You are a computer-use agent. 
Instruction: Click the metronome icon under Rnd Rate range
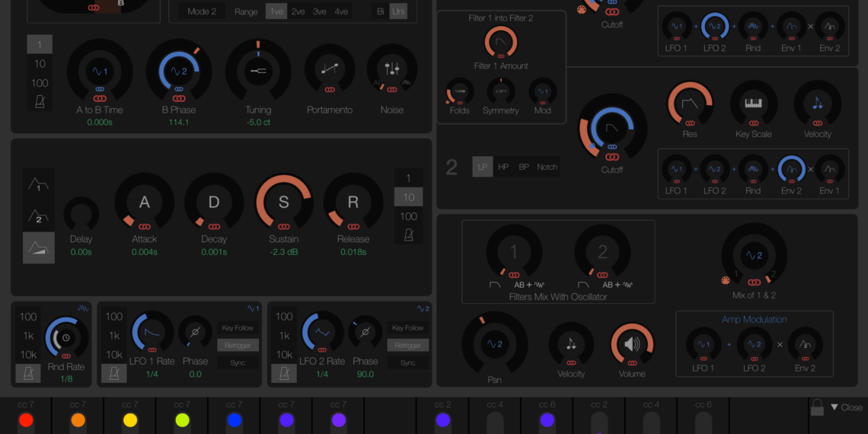[x=28, y=373]
